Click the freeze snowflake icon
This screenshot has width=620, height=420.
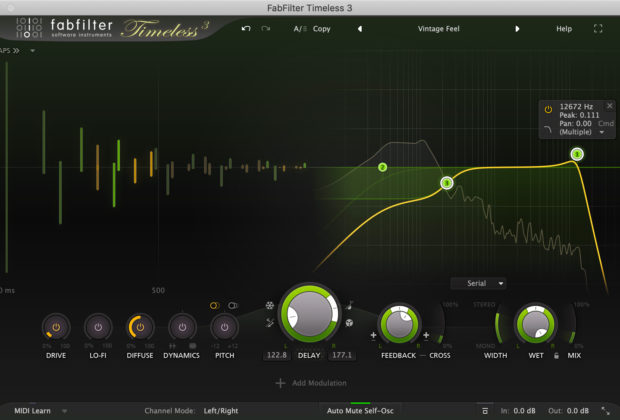point(270,305)
